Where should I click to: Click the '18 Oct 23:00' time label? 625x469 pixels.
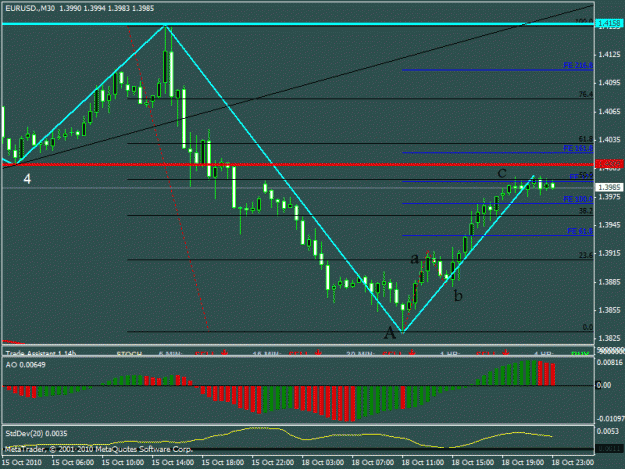tap(572, 462)
